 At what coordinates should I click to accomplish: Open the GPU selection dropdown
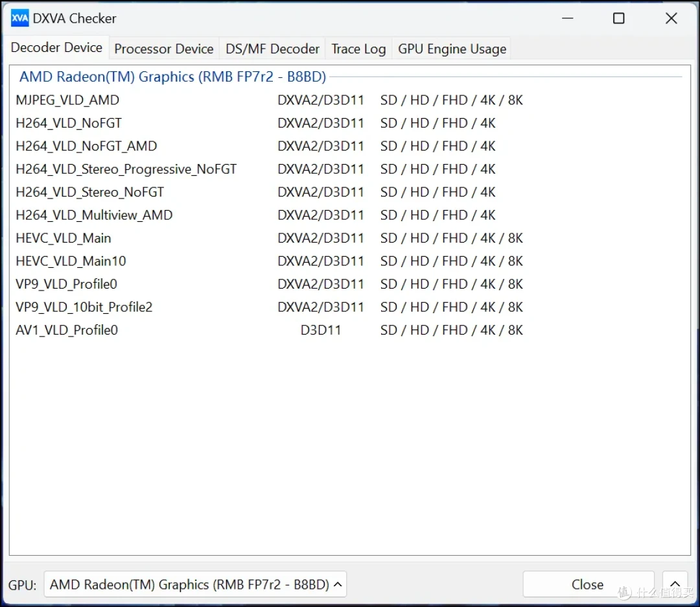tap(195, 584)
